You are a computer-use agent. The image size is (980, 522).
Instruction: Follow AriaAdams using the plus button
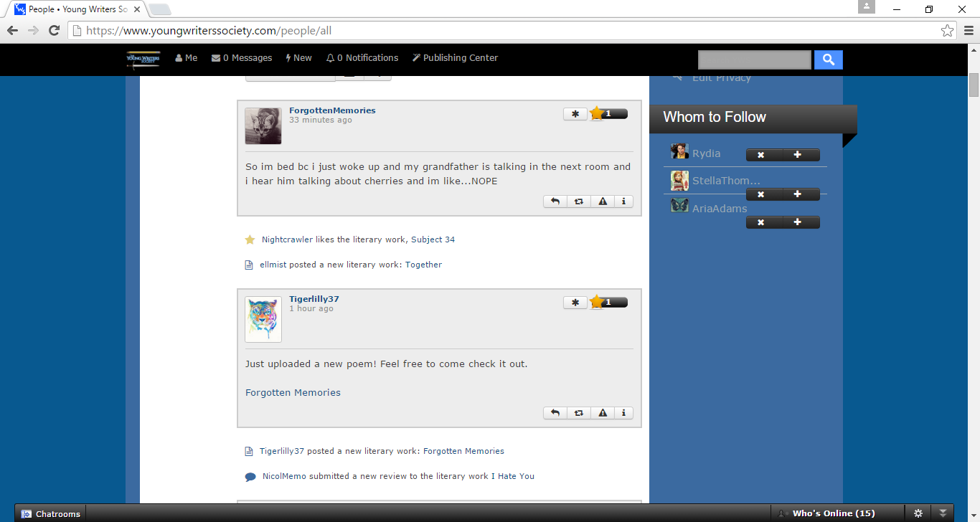point(797,222)
